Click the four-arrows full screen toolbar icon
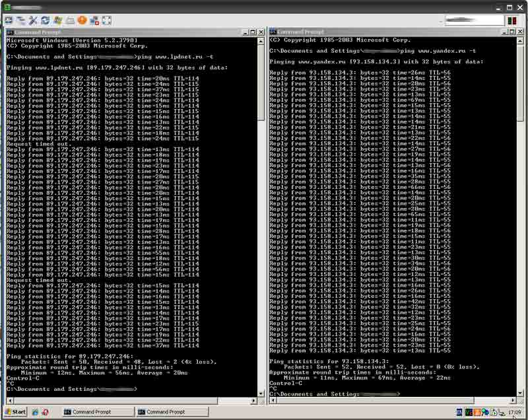The width and height of the screenshot is (528, 420). (x=107, y=20)
